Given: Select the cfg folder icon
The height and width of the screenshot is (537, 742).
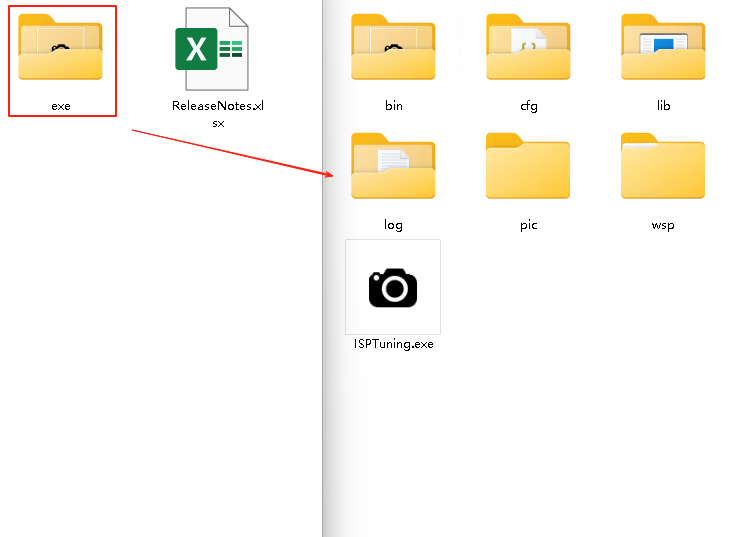Looking at the screenshot, I should pos(528,47).
